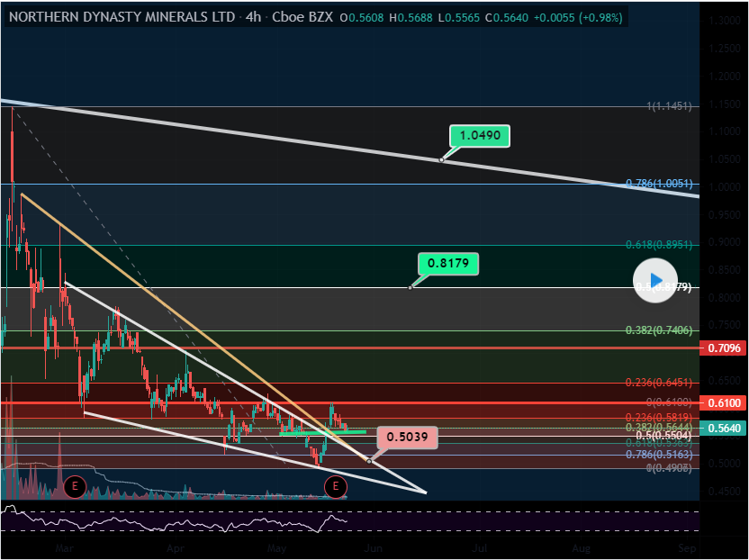Image resolution: width=749 pixels, height=560 pixels.
Task: Click the 4h interval label in header
Action: pyautogui.click(x=254, y=18)
